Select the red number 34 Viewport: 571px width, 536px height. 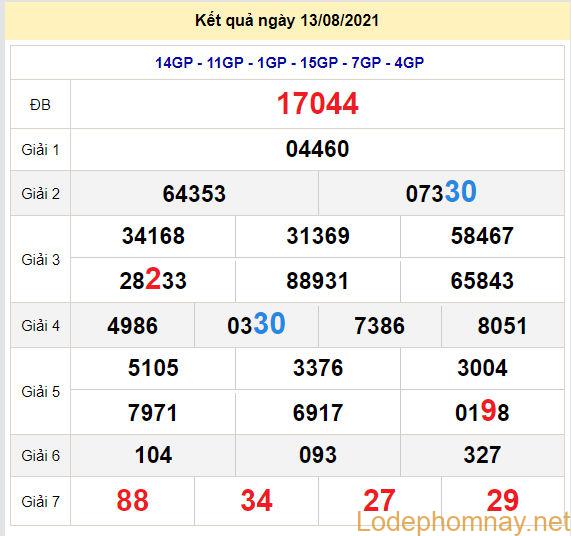pyautogui.click(x=256, y=500)
